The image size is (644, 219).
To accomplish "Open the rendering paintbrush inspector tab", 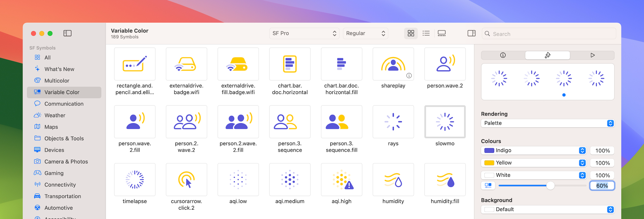I will pos(547,55).
